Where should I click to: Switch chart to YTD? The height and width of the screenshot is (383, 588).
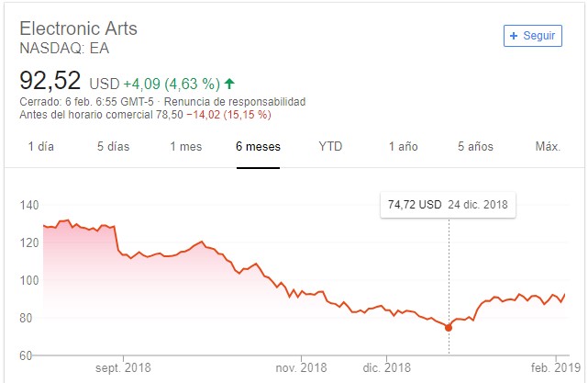[330, 147]
